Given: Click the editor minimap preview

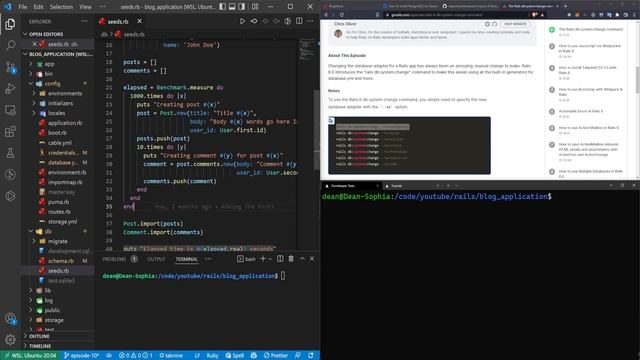Looking at the screenshot, I should [307, 49].
